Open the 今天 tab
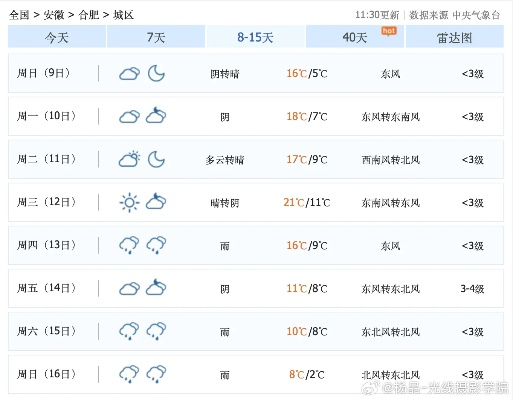The height and width of the screenshot is (400, 513). (57, 37)
